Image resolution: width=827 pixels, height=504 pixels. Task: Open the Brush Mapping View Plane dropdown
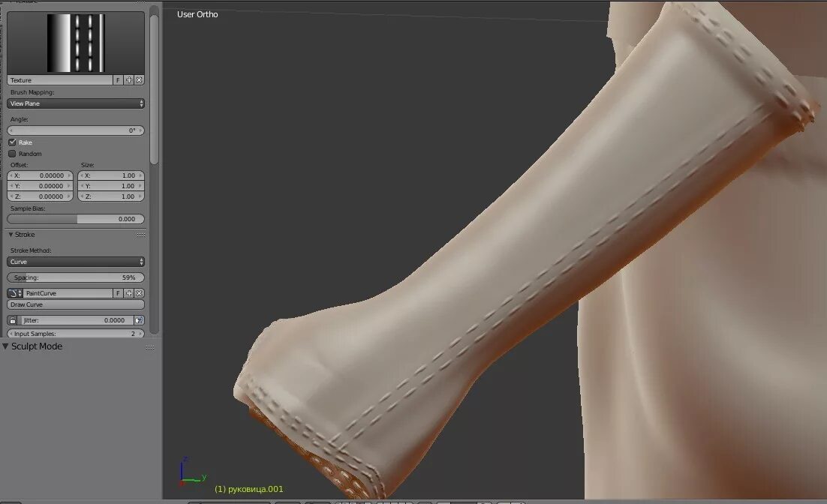click(76, 103)
